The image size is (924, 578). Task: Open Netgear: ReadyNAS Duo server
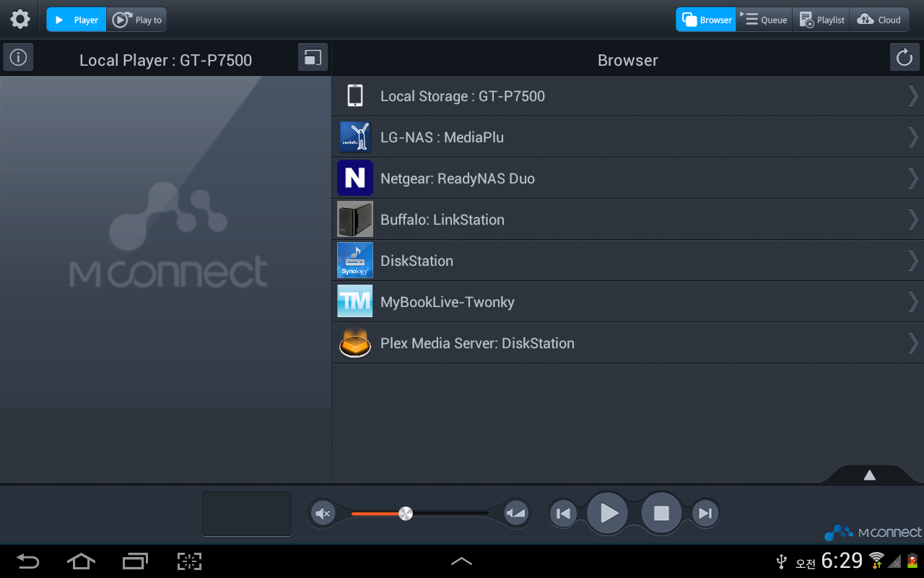tap(627, 178)
